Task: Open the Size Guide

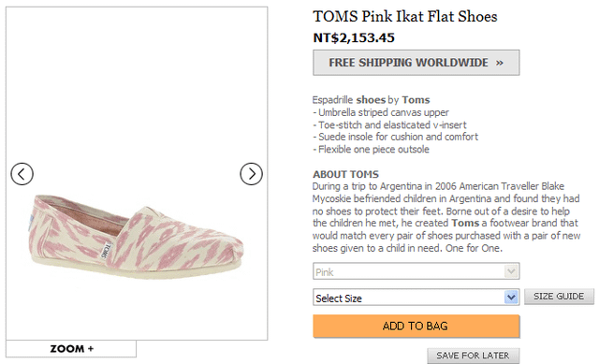Action: pos(559,297)
